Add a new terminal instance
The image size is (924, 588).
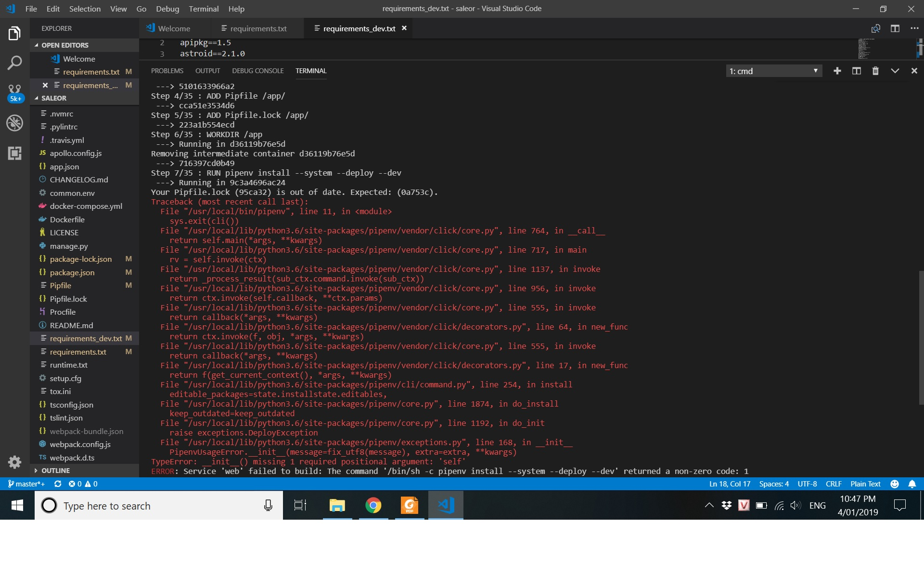[837, 71]
